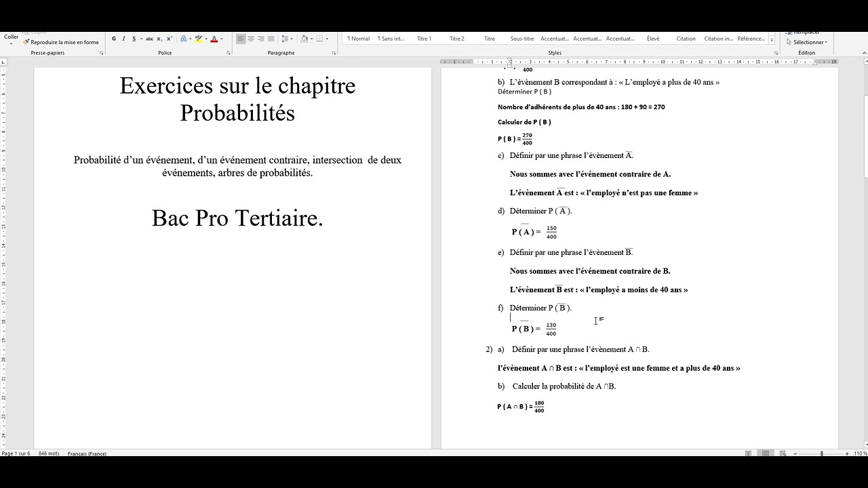Image resolution: width=868 pixels, height=488 pixels.
Task: Click the tab stop selector
Action: [4, 62]
